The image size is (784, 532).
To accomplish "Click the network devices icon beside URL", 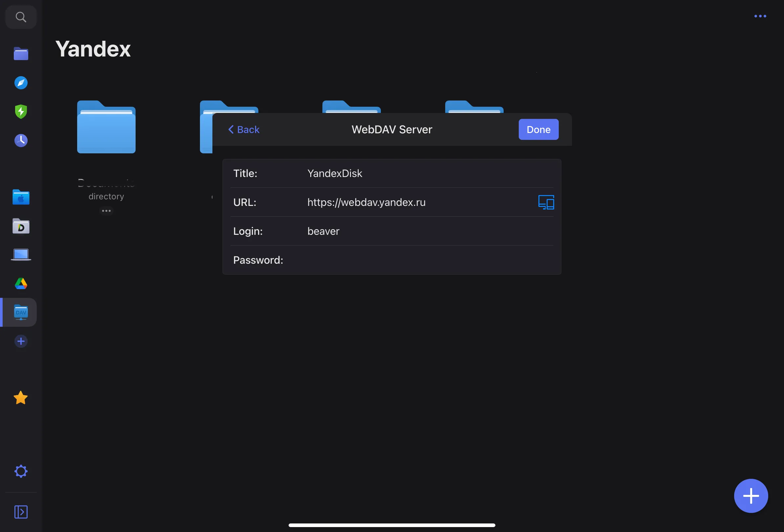I will (x=546, y=202).
